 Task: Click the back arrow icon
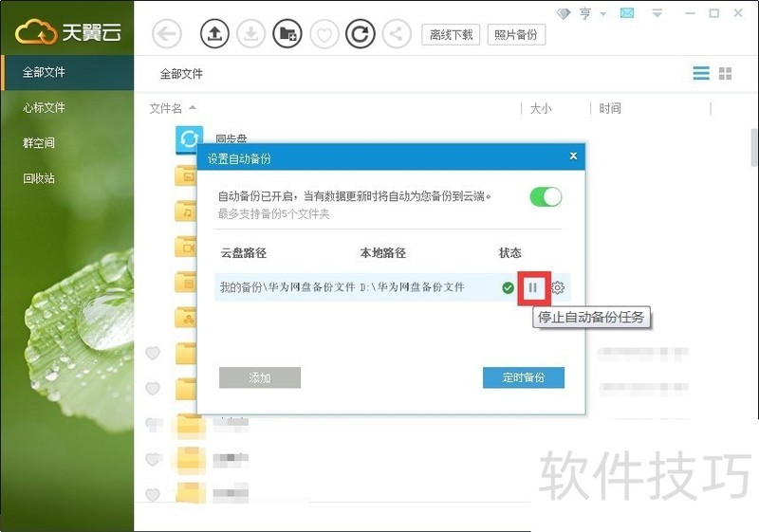pos(167,35)
